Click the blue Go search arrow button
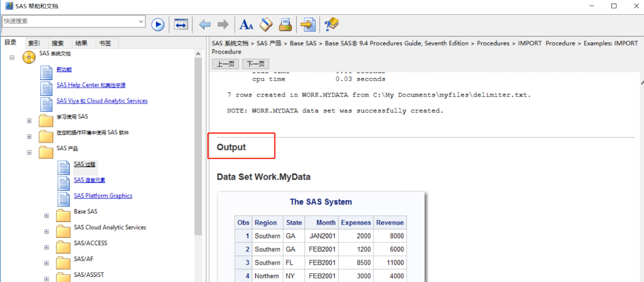The image size is (644, 282). (158, 24)
